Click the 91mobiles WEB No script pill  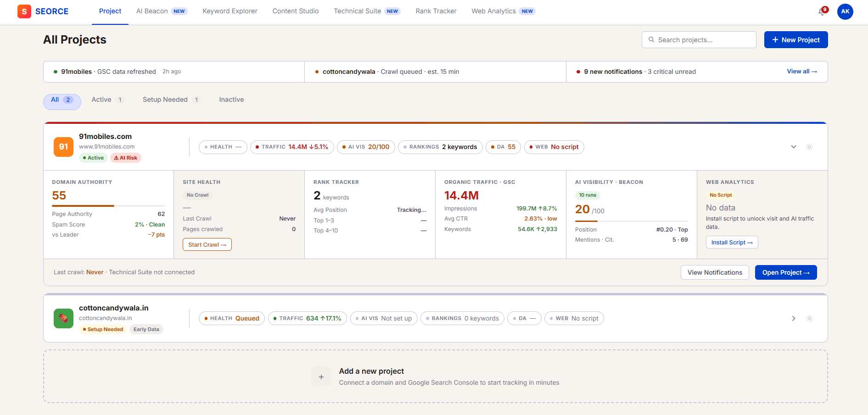coord(554,147)
